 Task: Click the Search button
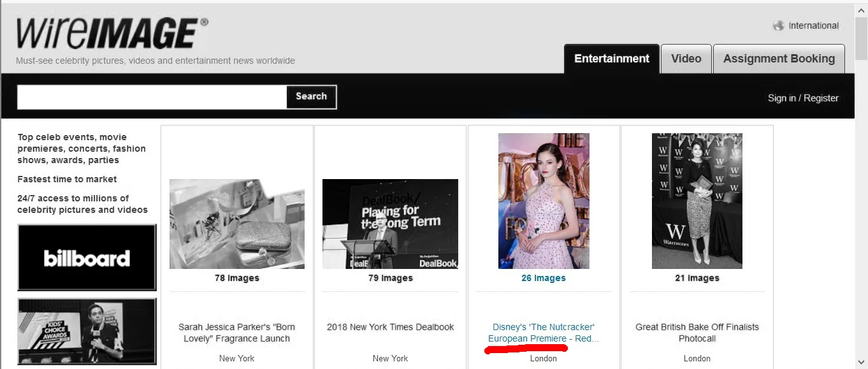coord(311,97)
